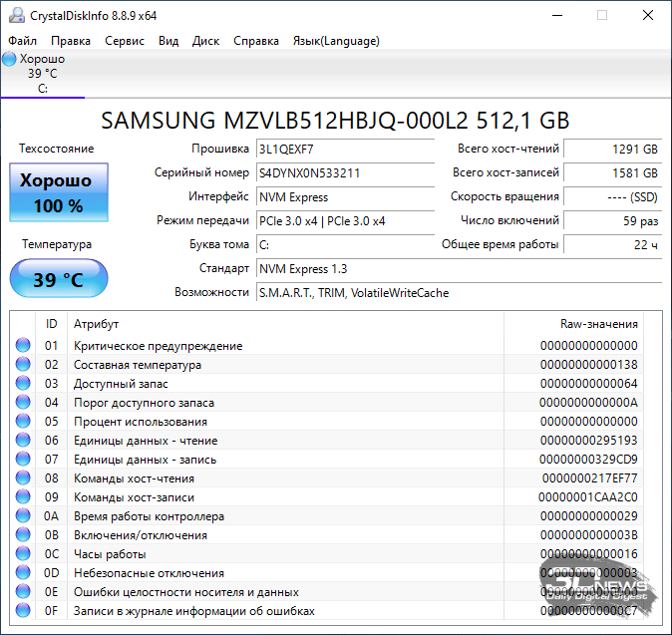Click status orb for attribute 0E

(x=23, y=591)
